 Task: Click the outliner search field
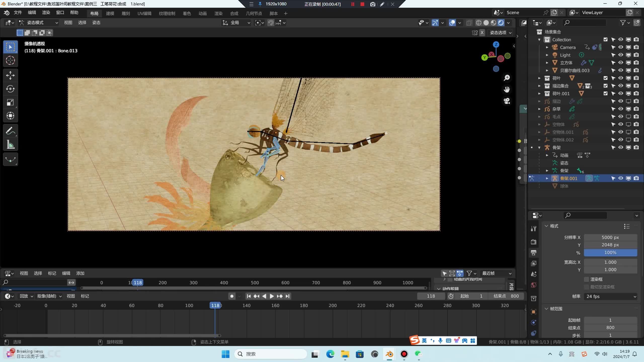(x=584, y=23)
